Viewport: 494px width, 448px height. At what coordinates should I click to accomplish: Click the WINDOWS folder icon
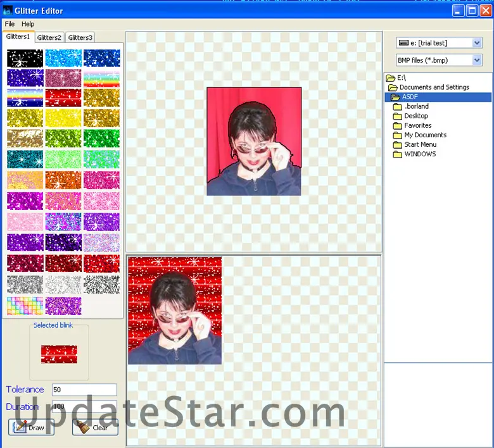398,154
